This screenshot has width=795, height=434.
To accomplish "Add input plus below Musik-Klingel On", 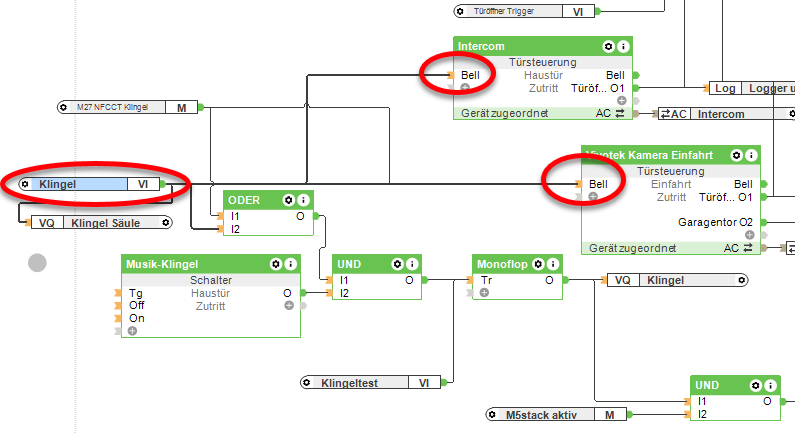I will tap(132, 331).
